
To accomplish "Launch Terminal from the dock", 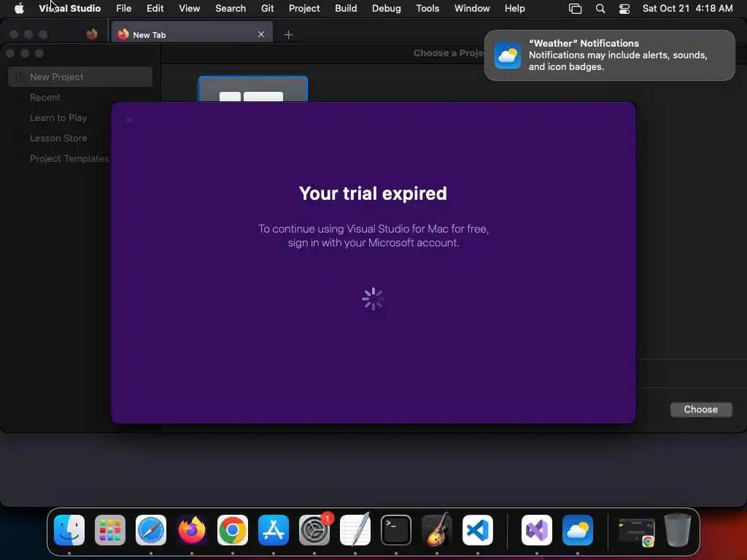I will pyautogui.click(x=396, y=530).
